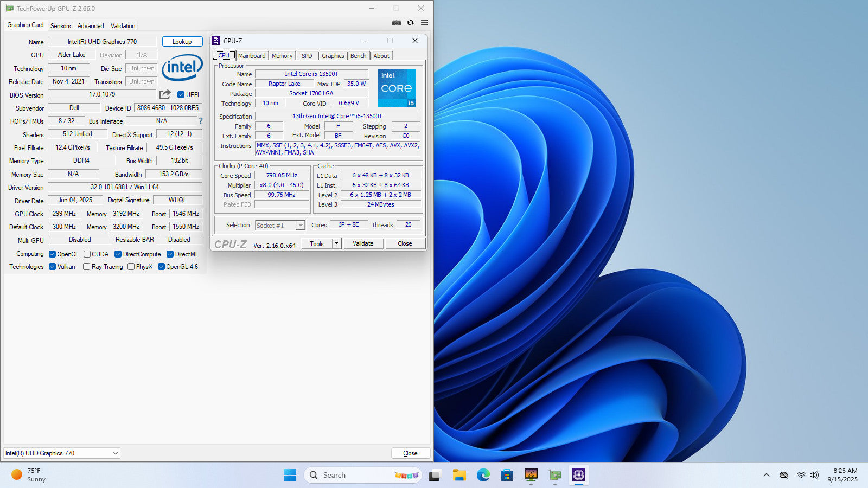Open the Windows Start menu

[290, 475]
